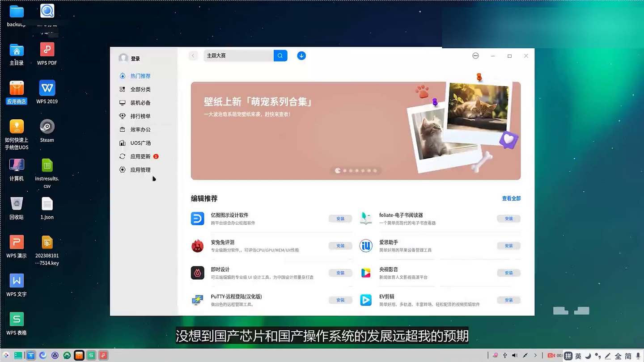Install 即时设计 with 安装 button
644x362 pixels.
click(x=340, y=273)
